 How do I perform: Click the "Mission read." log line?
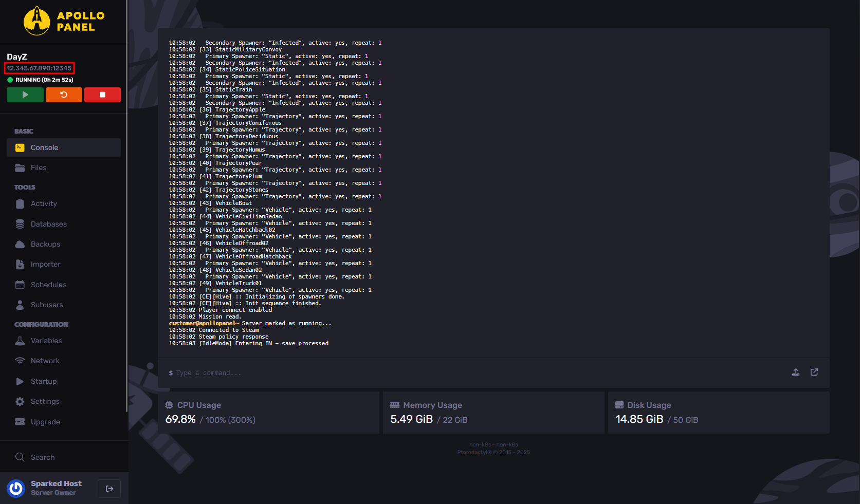click(205, 316)
